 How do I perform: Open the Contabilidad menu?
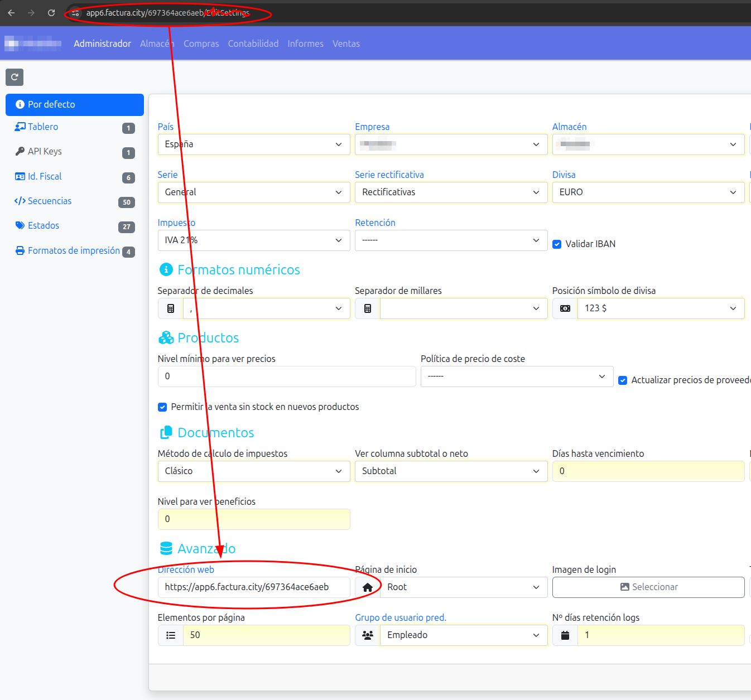253,44
